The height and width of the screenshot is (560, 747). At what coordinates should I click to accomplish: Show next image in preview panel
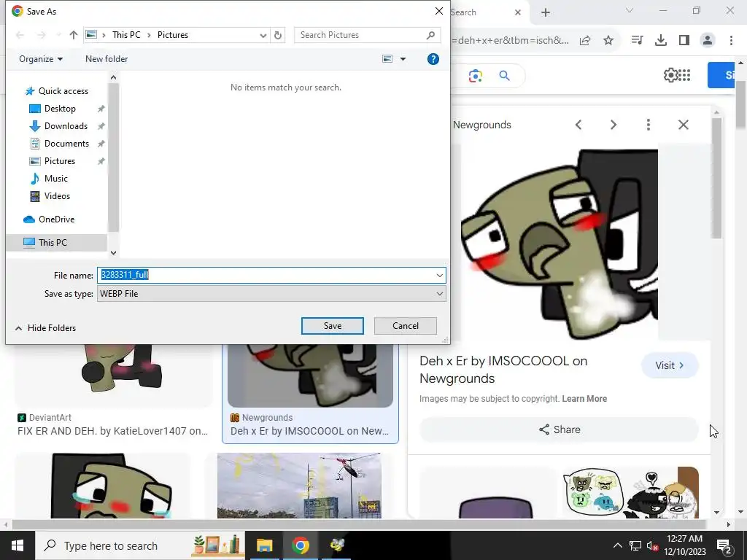click(614, 125)
